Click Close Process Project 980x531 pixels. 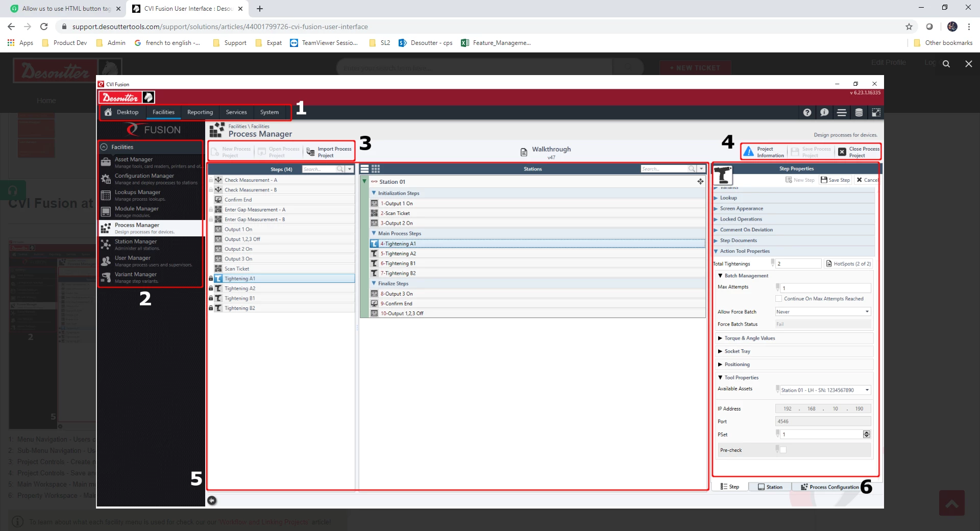pyautogui.click(x=859, y=152)
